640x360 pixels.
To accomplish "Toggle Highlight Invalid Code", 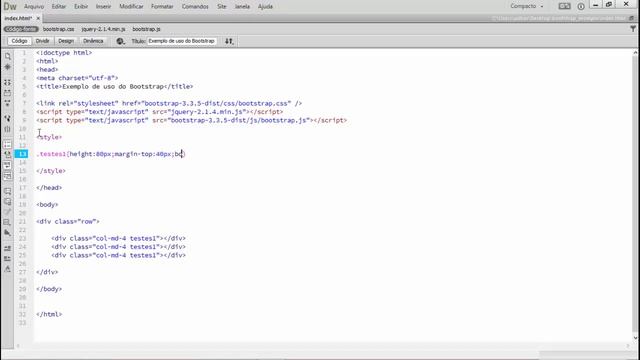I will click(x=8, y=155).
